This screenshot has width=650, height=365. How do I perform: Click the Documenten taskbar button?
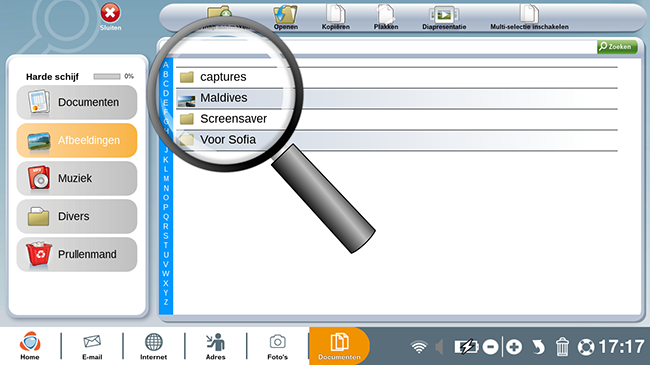click(339, 346)
